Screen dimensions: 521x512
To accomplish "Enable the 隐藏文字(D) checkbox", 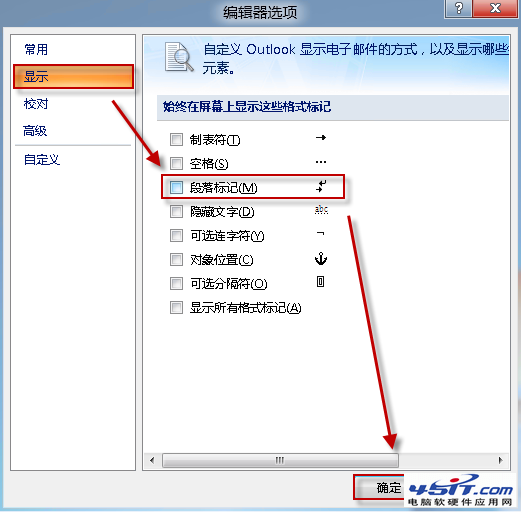I will tap(176, 211).
